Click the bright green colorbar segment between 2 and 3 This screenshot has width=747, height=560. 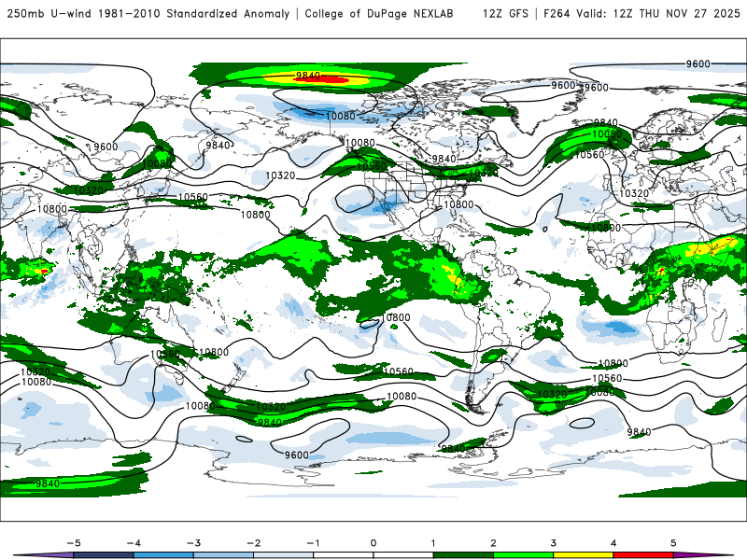pos(523,555)
